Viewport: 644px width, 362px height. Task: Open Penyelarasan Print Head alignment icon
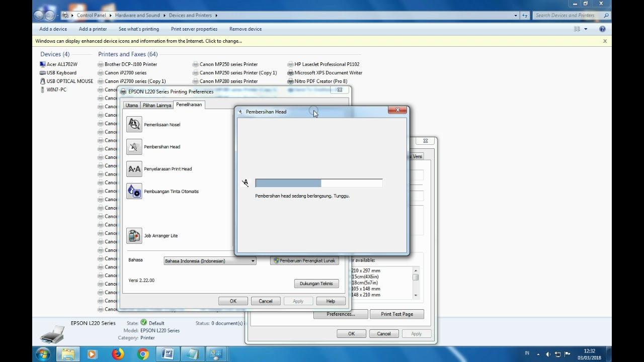134,169
